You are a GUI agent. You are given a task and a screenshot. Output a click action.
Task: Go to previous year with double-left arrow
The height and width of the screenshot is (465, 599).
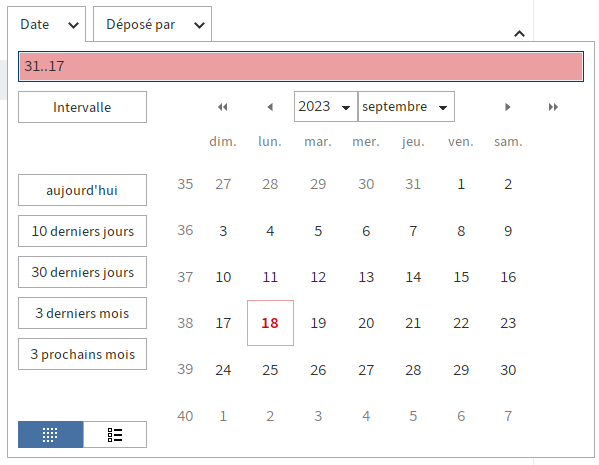click(x=223, y=107)
